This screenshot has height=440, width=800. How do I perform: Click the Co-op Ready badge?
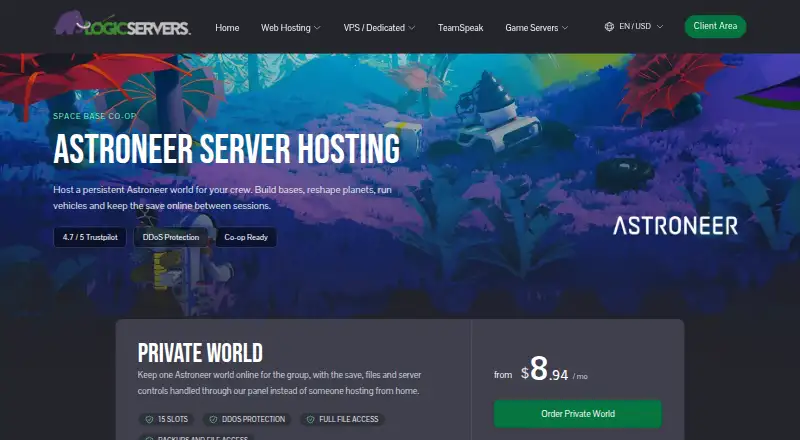click(246, 237)
